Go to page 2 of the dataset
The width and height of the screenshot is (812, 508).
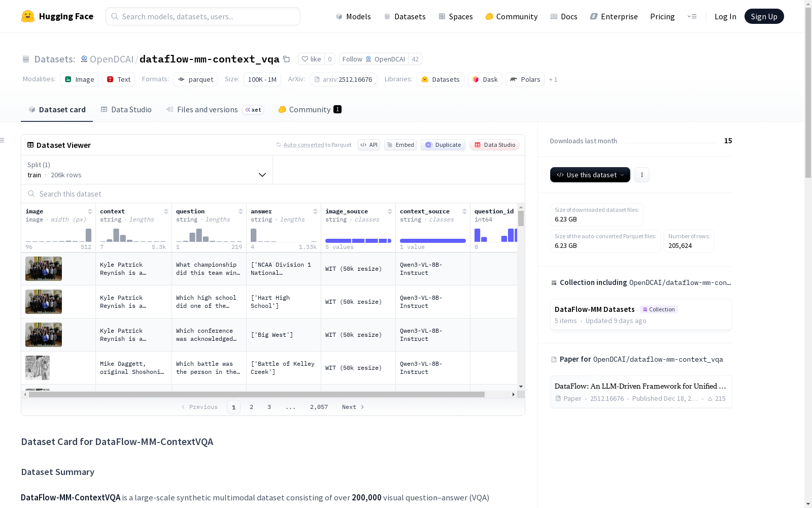coord(251,407)
